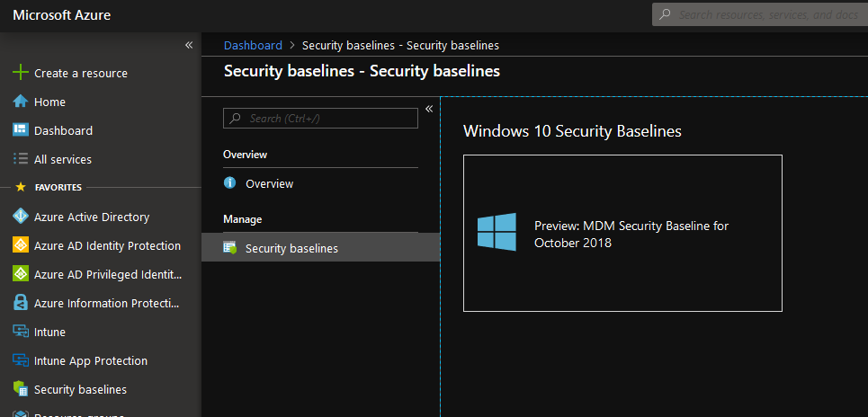This screenshot has height=417, width=868.
Task: Click the Security baselines icon under Manage
Action: coord(229,248)
